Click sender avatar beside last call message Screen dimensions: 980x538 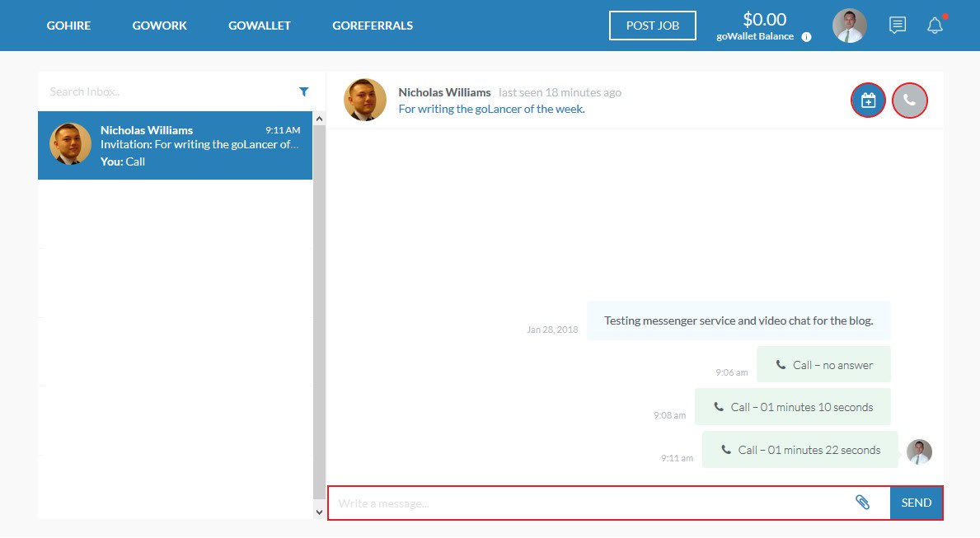(x=919, y=451)
